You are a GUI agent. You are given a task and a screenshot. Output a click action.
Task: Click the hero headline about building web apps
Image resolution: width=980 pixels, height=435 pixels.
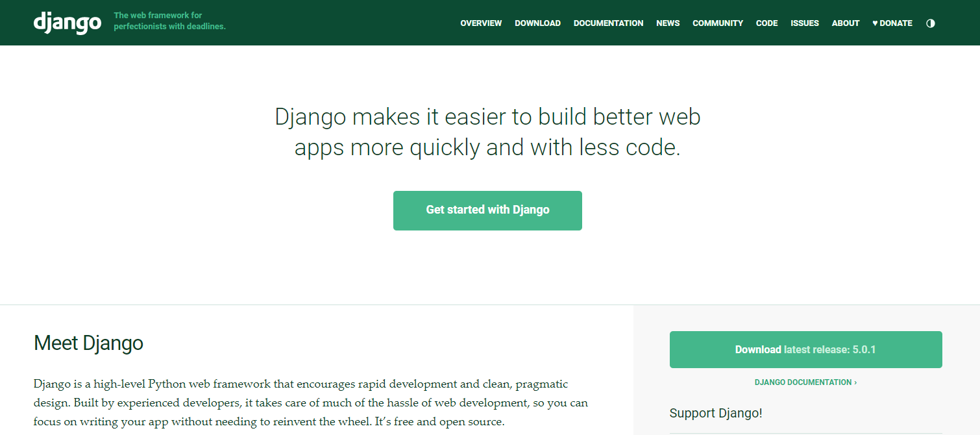tap(487, 132)
